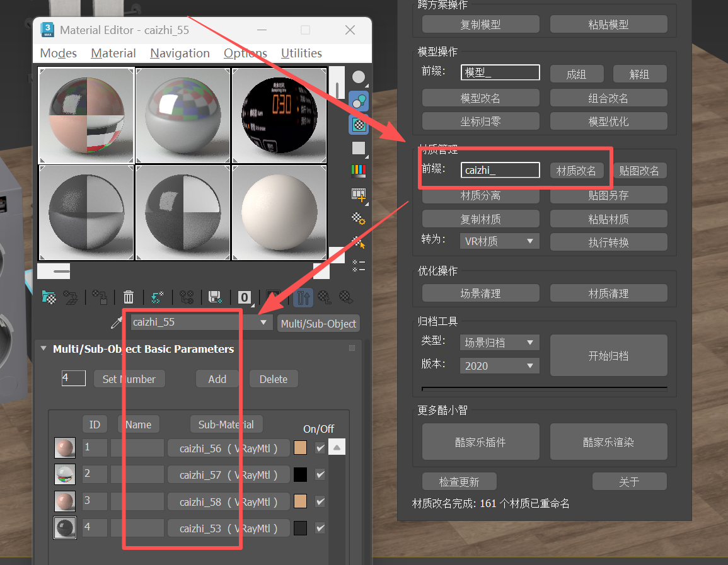Screen dimensions: 728x565
Task: Open the Material menu
Action: coord(113,54)
